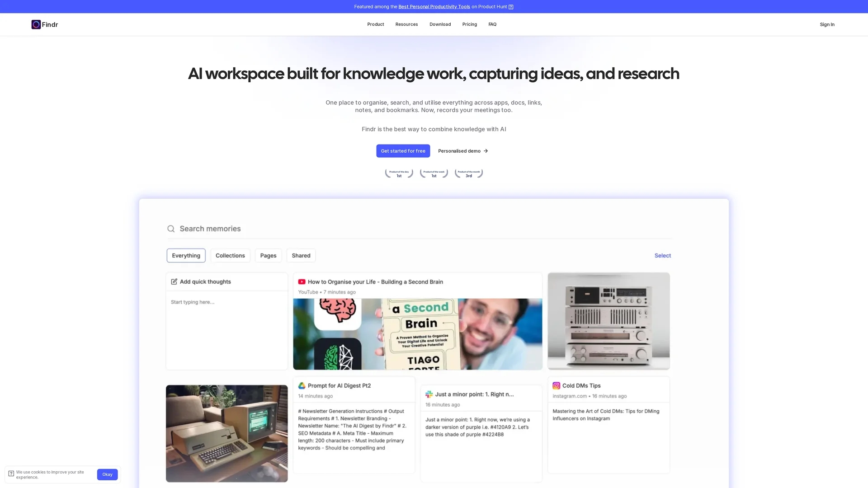Open Best Personal Productivity Tools link
This screenshot has height=488, width=868.
pyautogui.click(x=434, y=7)
